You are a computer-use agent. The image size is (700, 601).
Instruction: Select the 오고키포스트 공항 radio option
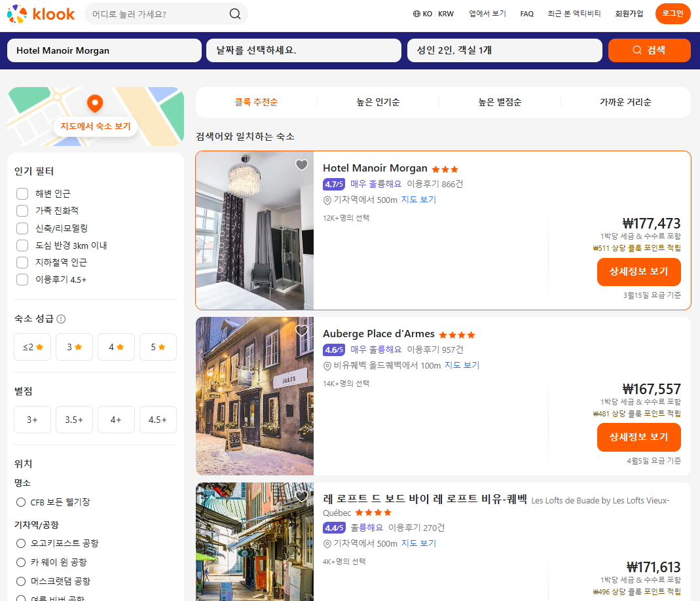click(x=21, y=543)
